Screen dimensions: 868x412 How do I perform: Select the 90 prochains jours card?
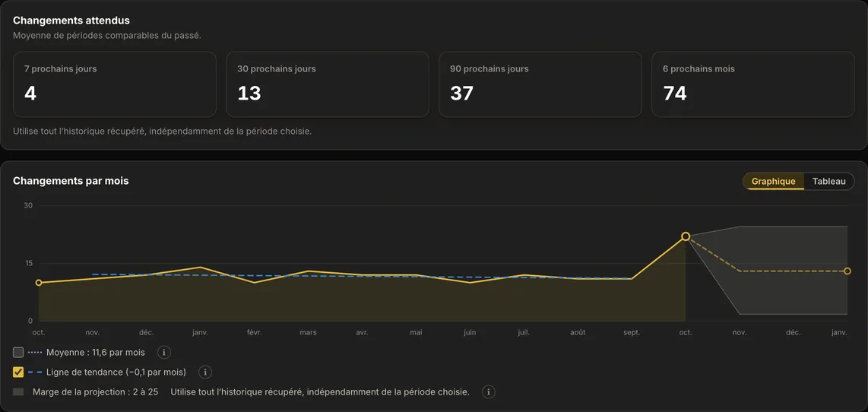540,84
